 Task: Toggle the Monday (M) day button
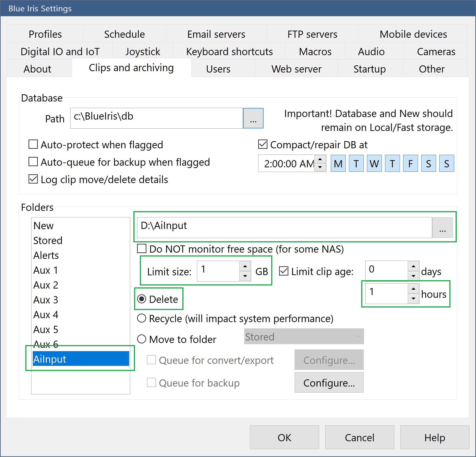click(338, 163)
